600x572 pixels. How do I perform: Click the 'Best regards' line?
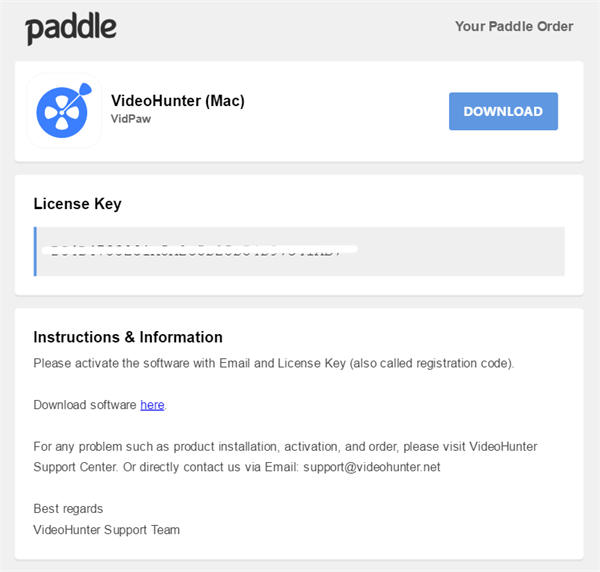[x=68, y=509]
